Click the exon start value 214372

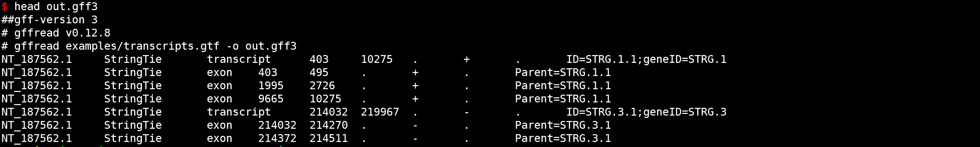tap(277, 138)
